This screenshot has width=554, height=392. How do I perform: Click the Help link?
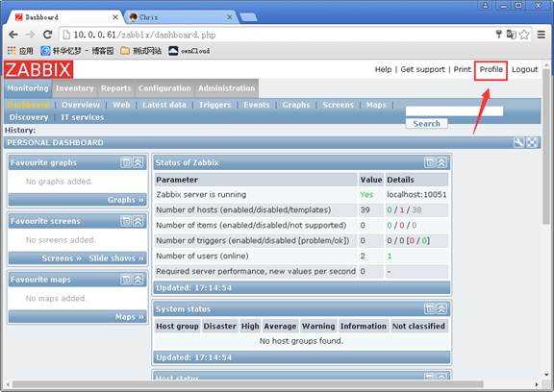[384, 69]
